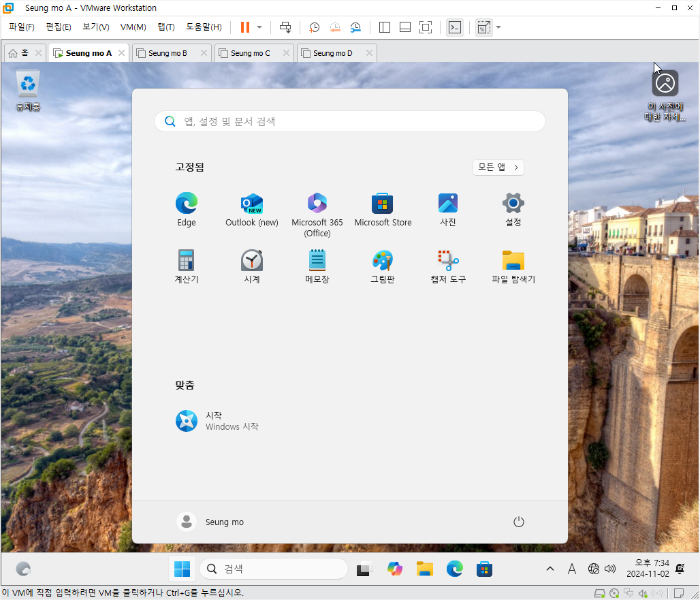Click the Windows Start button on taskbar
Image resolution: width=700 pixels, height=600 pixels.
pos(182,569)
